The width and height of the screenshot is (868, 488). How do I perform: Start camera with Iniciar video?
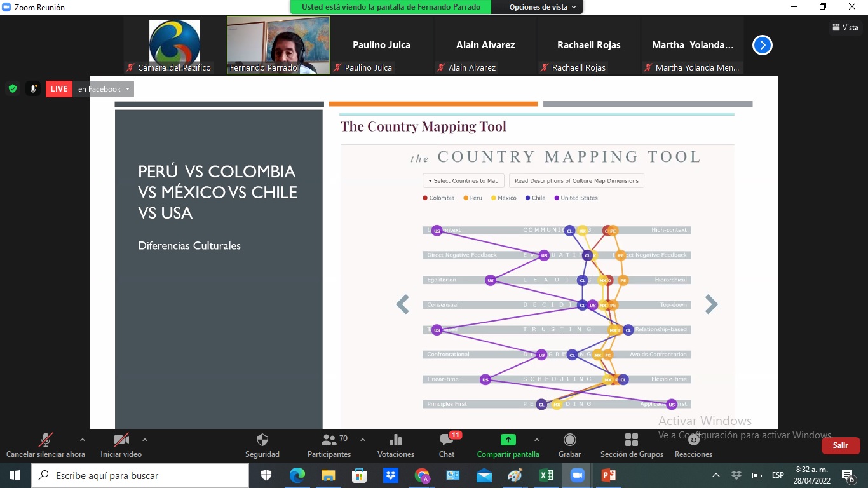(x=121, y=445)
